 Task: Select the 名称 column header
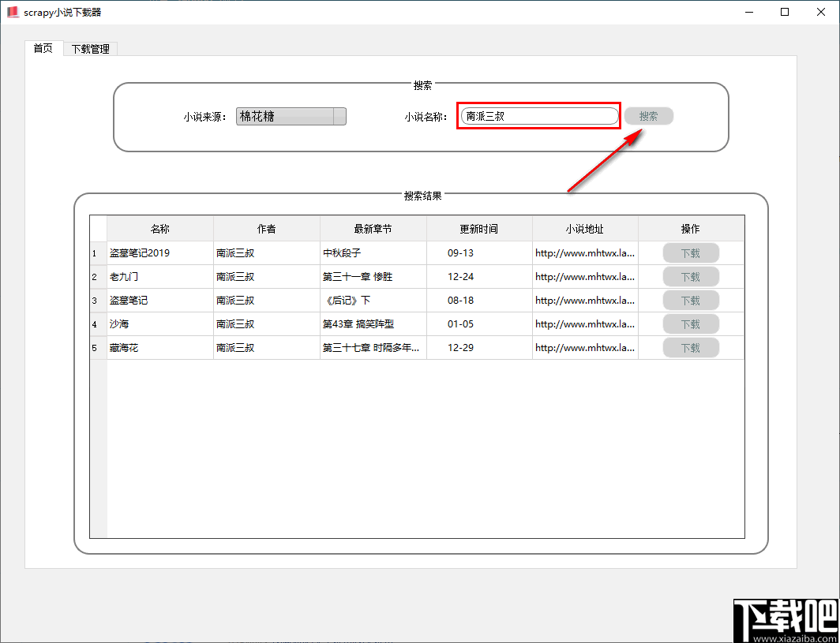(x=159, y=228)
